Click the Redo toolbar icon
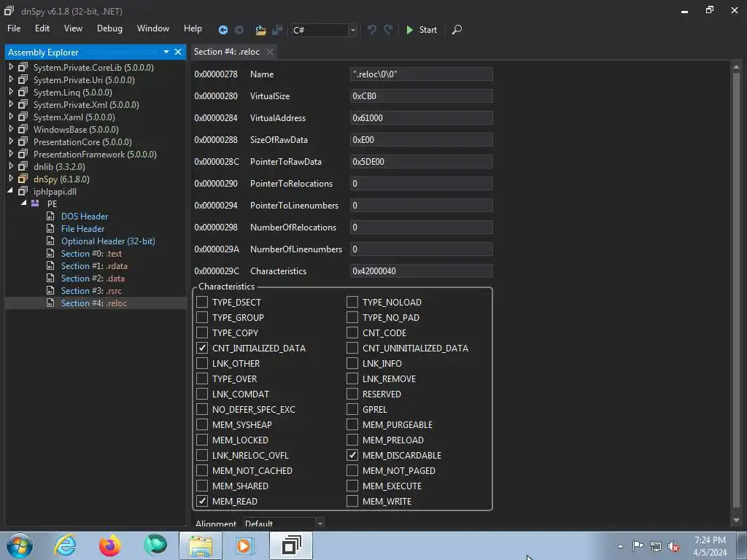The image size is (747, 560). coord(388,29)
